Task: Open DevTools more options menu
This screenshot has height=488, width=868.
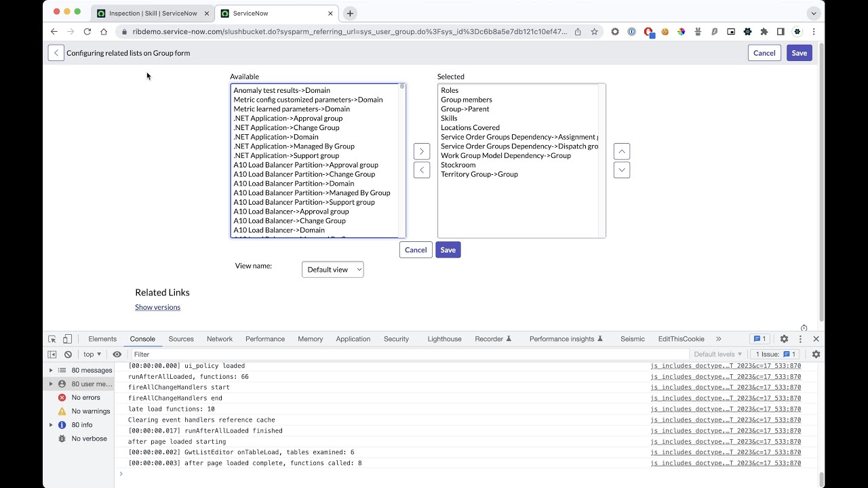Action: pyautogui.click(x=800, y=339)
